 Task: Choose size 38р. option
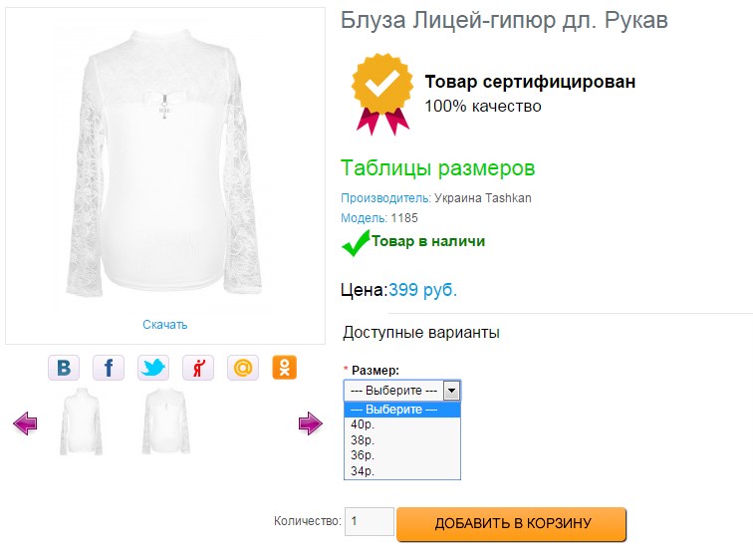[363, 439]
